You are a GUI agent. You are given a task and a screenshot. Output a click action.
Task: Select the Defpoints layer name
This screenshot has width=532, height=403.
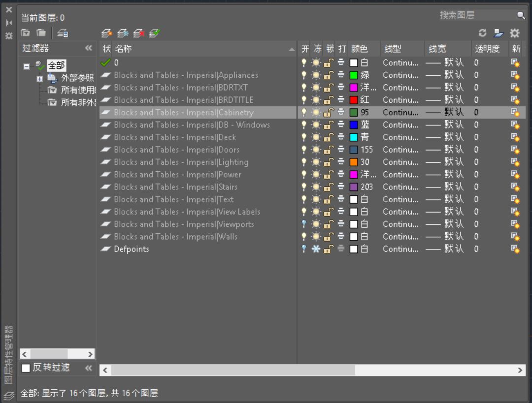(x=132, y=249)
